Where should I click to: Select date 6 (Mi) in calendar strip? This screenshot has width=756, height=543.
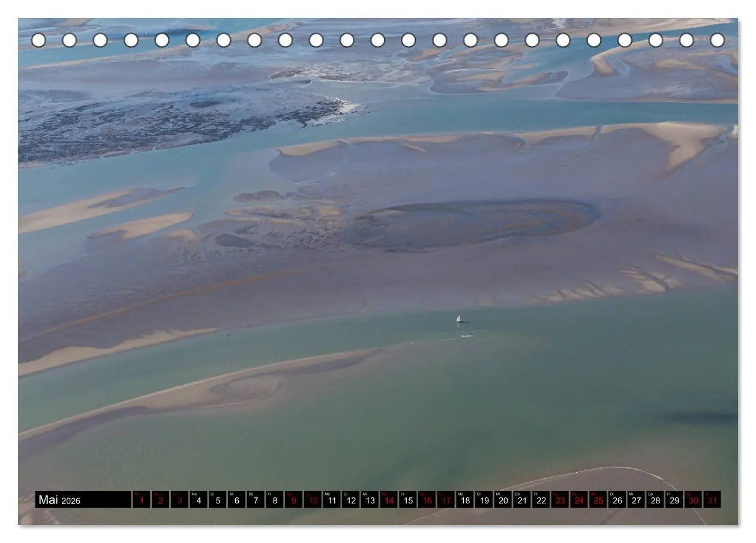click(x=236, y=500)
